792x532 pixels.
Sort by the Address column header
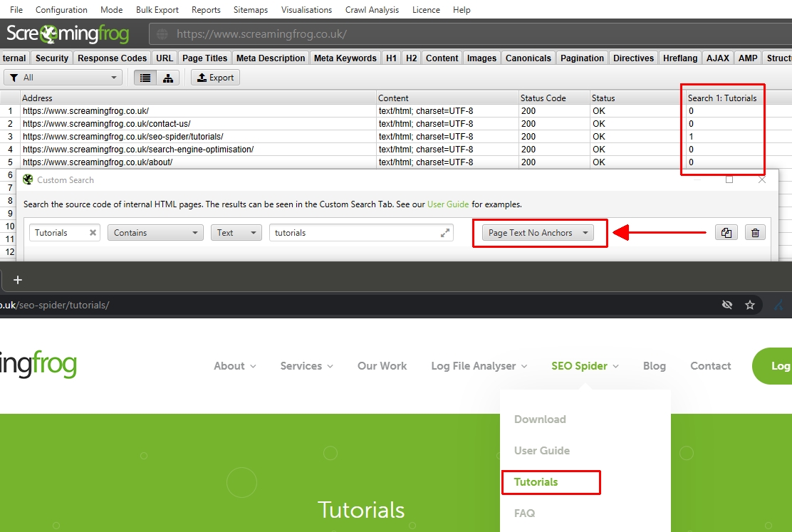point(199,98)
